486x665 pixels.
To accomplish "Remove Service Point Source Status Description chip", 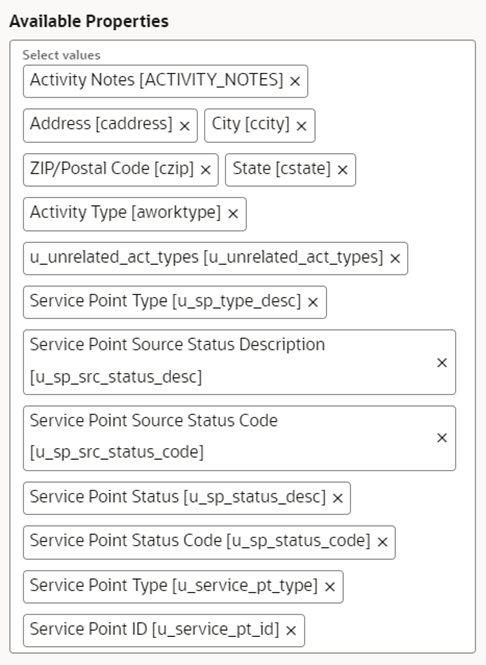I will [x=442, y=363].
